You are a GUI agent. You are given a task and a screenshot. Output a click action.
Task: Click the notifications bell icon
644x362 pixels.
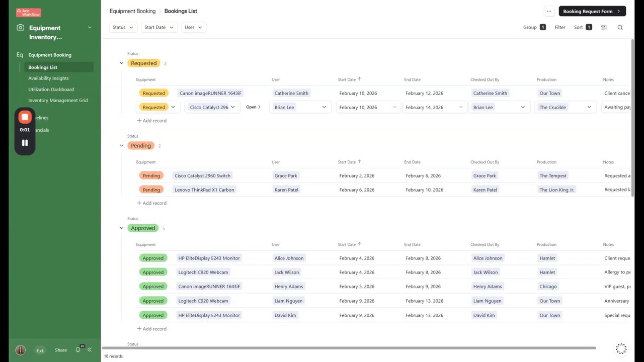[78, 350]
